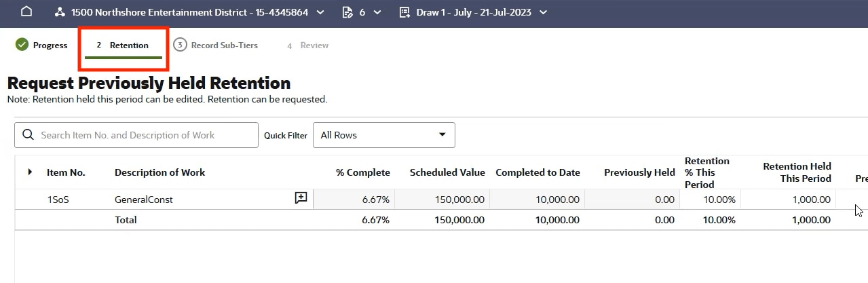Click the green Progress checkmark icon

click(22, 45)
